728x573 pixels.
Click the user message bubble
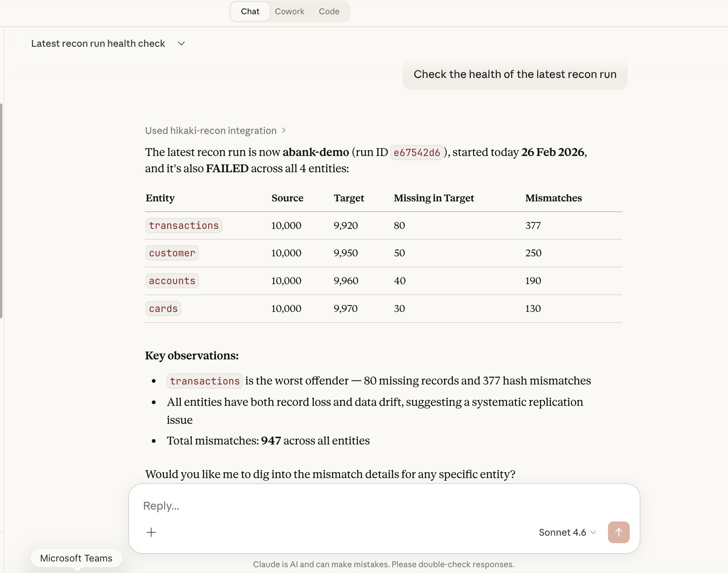coord(515,75)
